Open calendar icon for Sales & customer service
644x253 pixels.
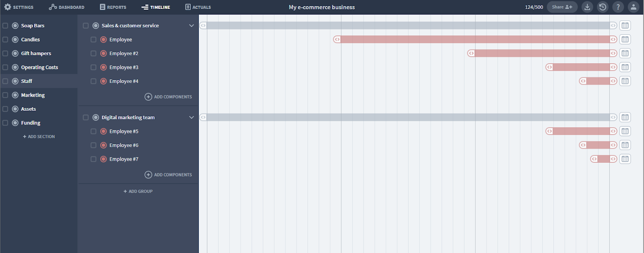point(625,25)
